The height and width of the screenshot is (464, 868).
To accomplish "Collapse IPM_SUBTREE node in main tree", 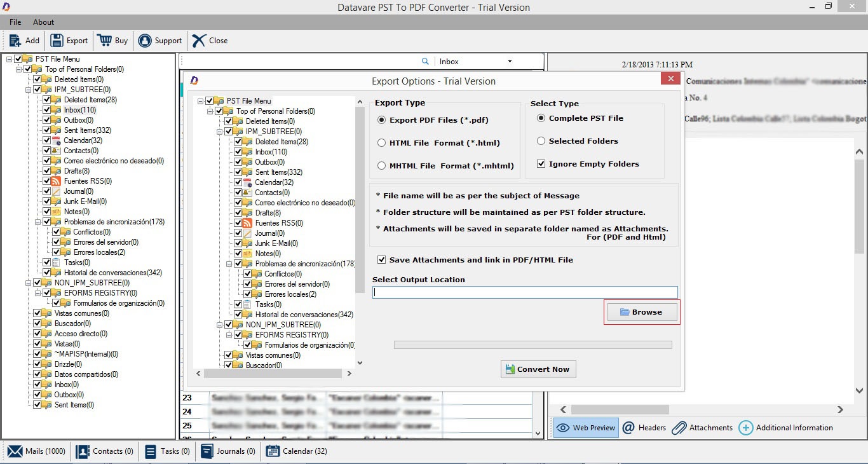I will point(28,90).
